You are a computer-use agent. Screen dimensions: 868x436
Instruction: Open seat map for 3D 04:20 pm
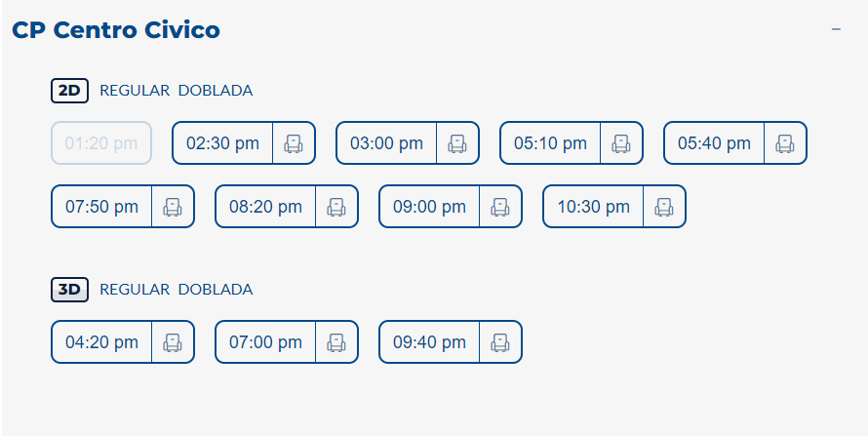tap(173, 341)
